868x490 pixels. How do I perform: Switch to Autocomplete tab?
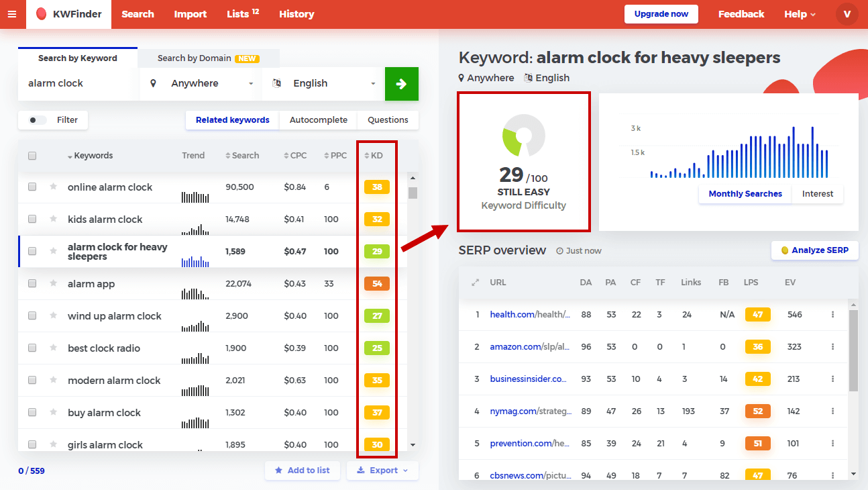(x=319, y=120)
